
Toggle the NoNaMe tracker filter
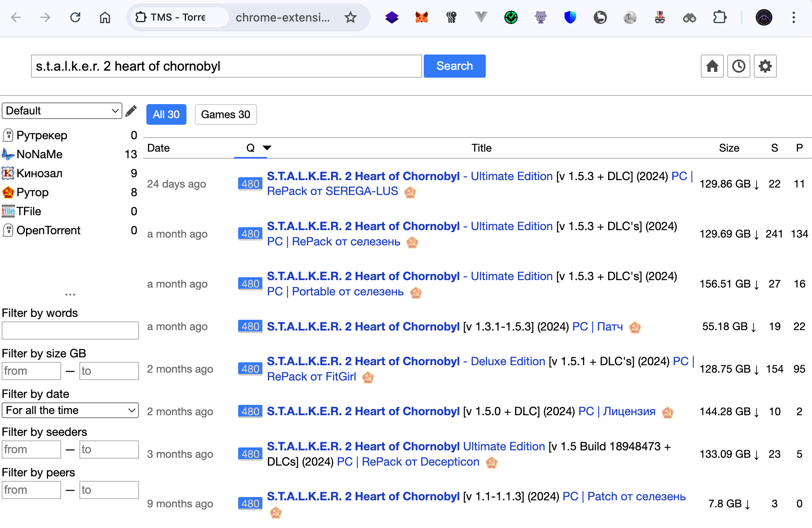[x=40, y=154]
